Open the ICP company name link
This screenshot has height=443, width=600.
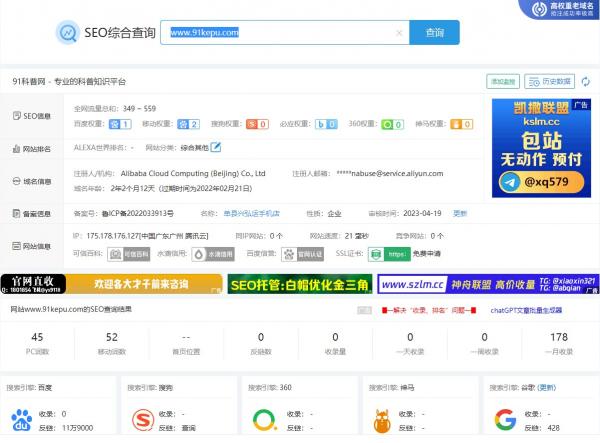[x=251, y=213]
